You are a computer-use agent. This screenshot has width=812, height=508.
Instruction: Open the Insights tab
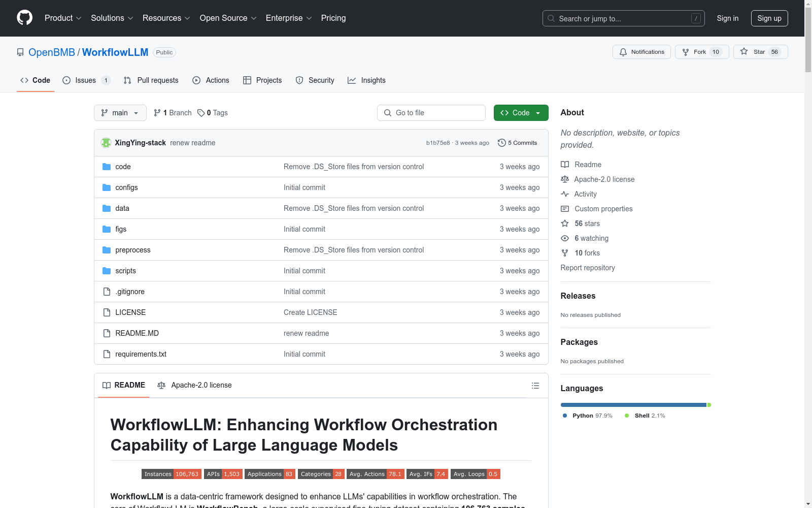366,80
